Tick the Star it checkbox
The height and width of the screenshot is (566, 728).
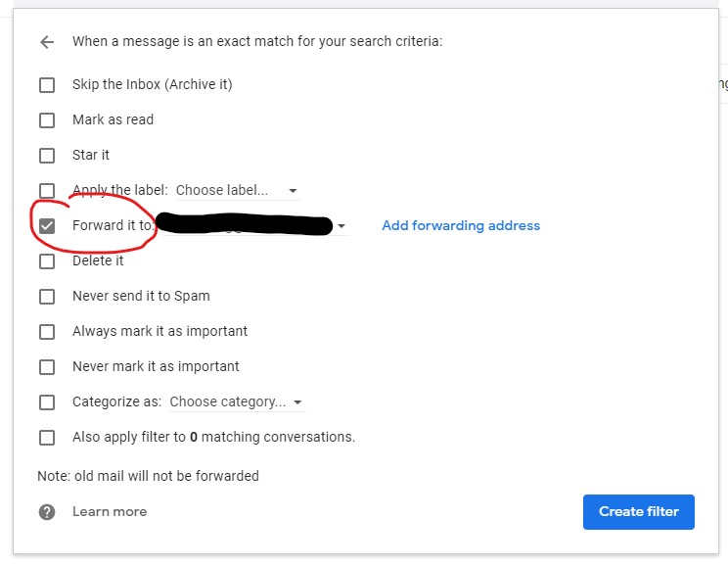[47, 156]
